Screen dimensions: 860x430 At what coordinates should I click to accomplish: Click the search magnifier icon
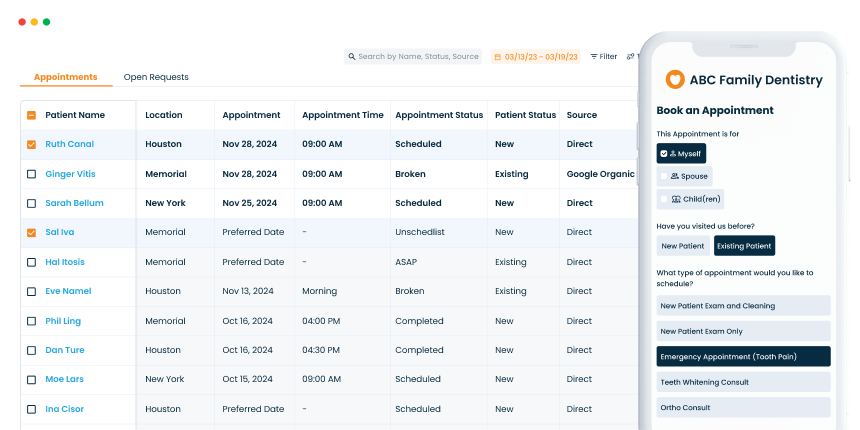click(352, 57)
